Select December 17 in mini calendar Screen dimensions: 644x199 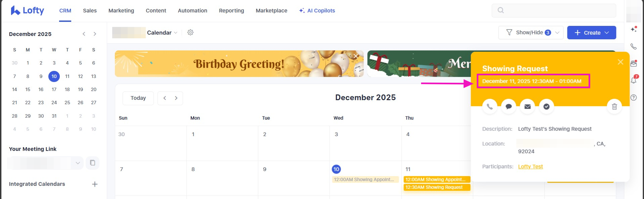click(x=54, y=89)
